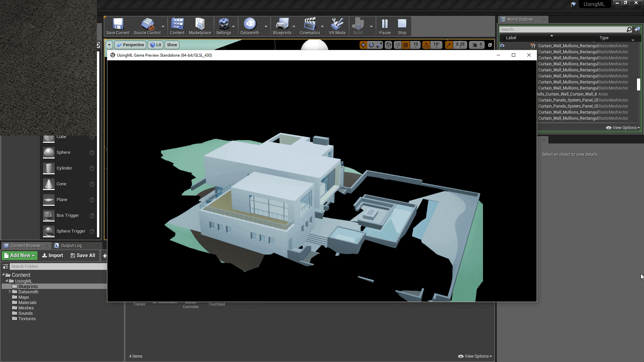
Task: Click the Import button
Action: point(53,255)
